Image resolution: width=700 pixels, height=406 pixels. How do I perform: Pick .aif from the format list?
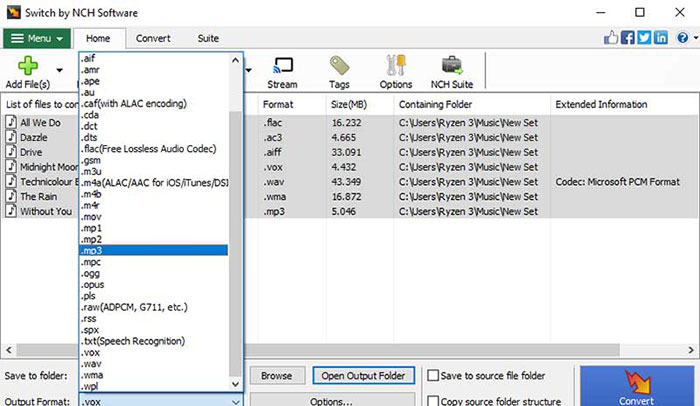click(154, 58)
